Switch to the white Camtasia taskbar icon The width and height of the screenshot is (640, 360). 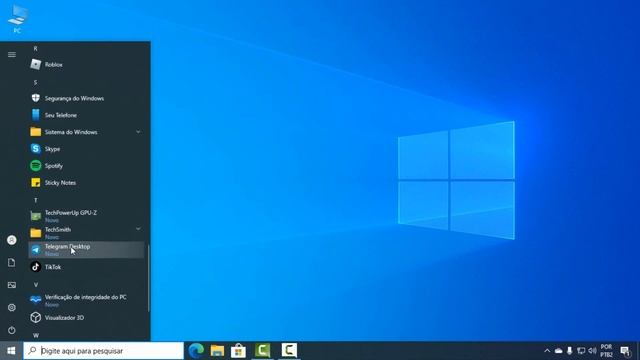(289, 351)
